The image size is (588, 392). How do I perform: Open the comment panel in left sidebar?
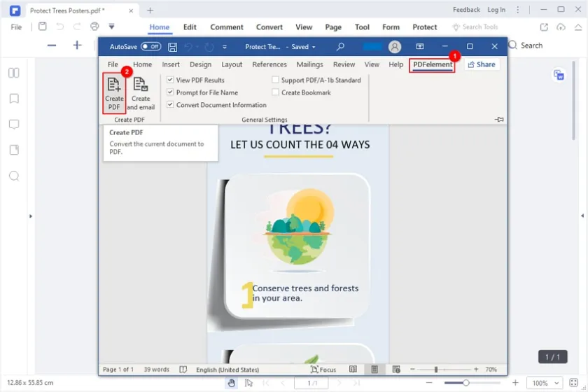click(x=14, y=125)
